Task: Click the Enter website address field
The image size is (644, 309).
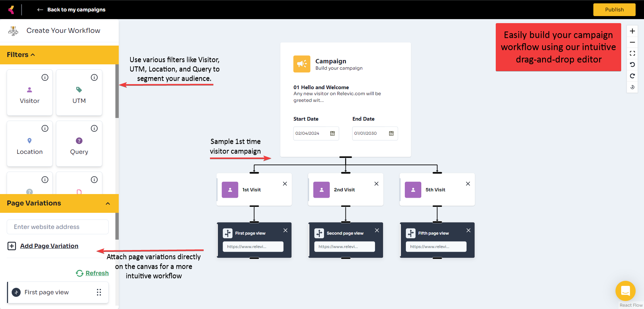Action: pos(58,227)
